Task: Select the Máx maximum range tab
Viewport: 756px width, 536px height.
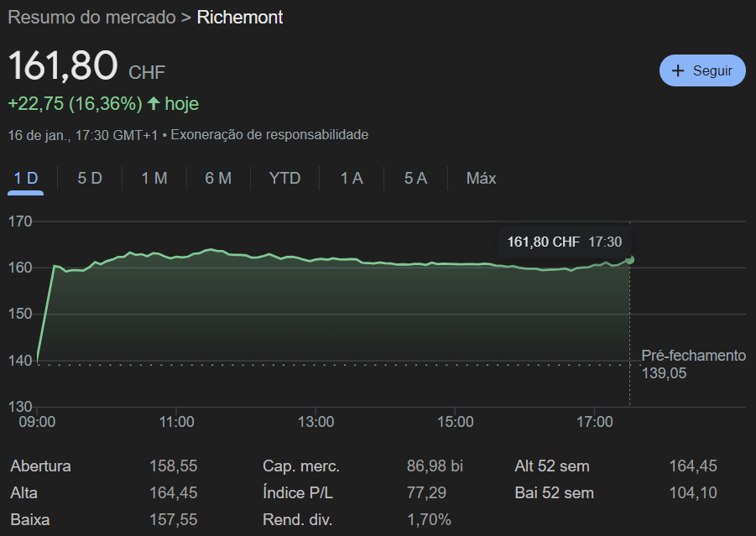Action: 480,178
